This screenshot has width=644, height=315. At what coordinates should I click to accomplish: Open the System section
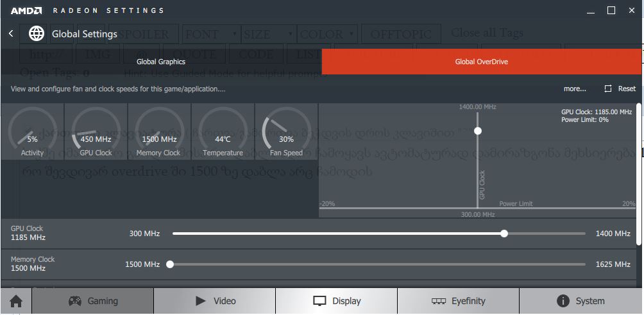tap(580, 301)
